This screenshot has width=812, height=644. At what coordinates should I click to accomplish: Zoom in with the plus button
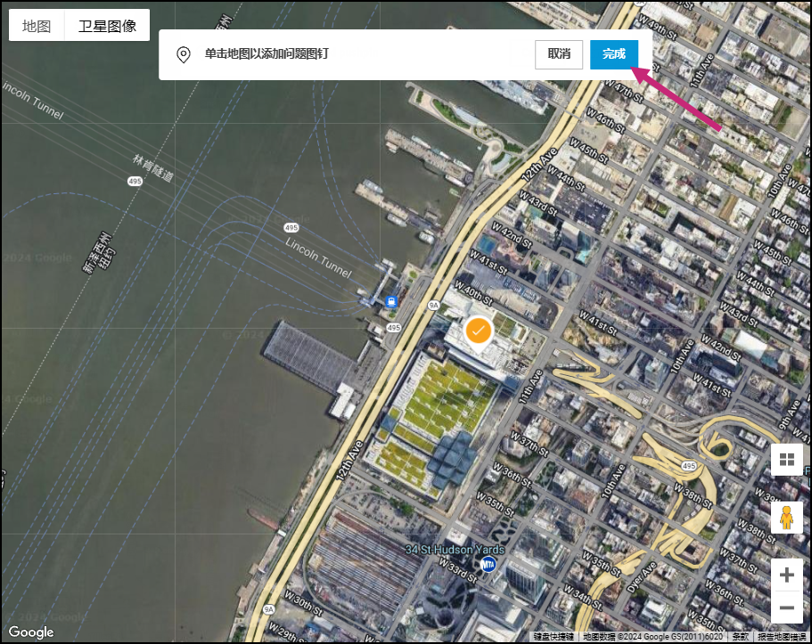787,575
